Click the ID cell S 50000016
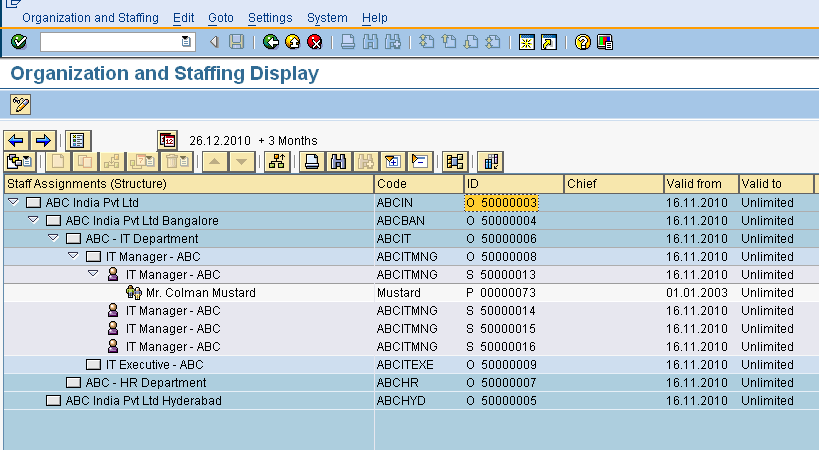 pyautogui.click(x=501, y=347)
